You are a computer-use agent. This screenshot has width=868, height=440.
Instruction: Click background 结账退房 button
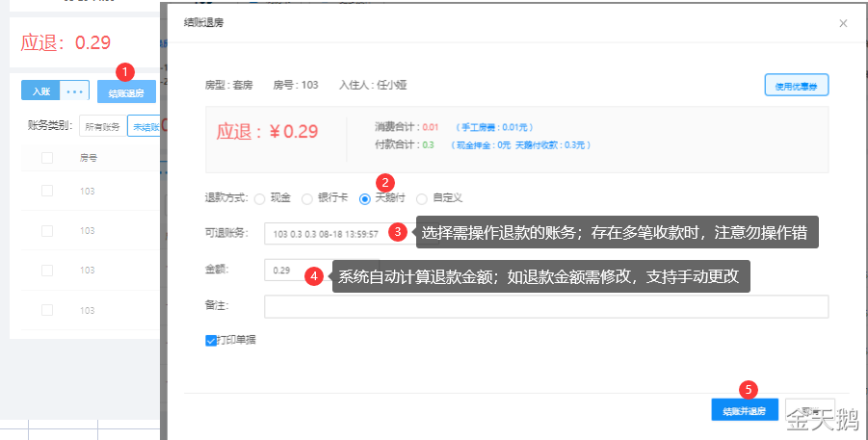pos(126,91)
